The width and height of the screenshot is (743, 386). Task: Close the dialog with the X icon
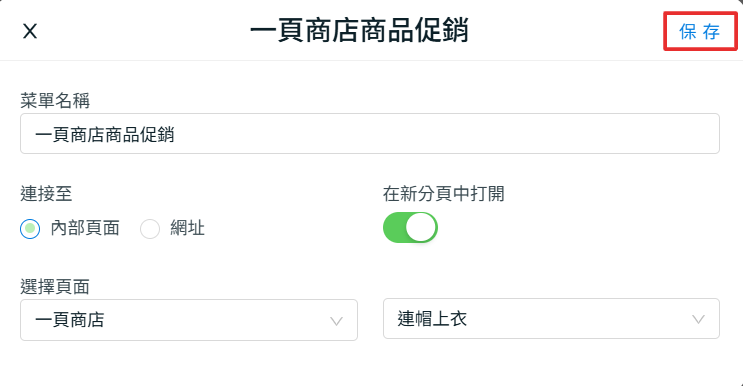click(30, 32)
